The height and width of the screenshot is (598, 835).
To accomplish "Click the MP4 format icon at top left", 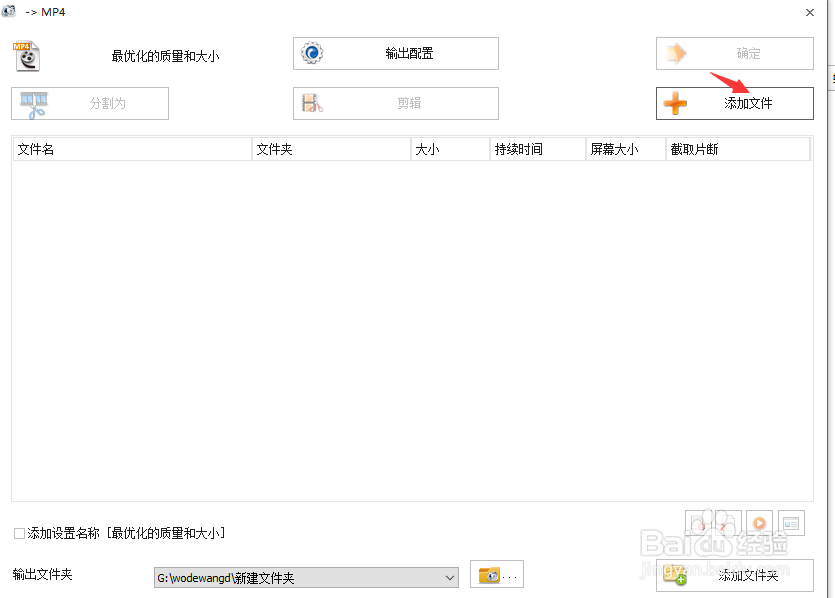I will click(x=27, y=56).
